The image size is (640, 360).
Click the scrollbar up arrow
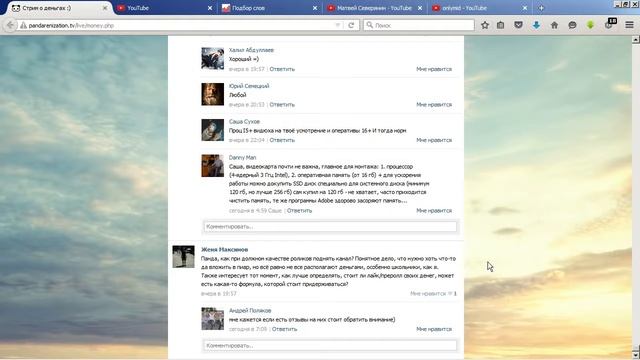click(636, 40)
